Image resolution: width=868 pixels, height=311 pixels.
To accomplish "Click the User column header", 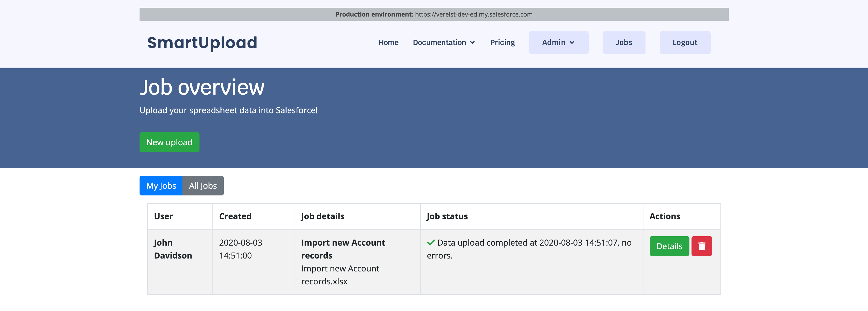I will point(163,216).
